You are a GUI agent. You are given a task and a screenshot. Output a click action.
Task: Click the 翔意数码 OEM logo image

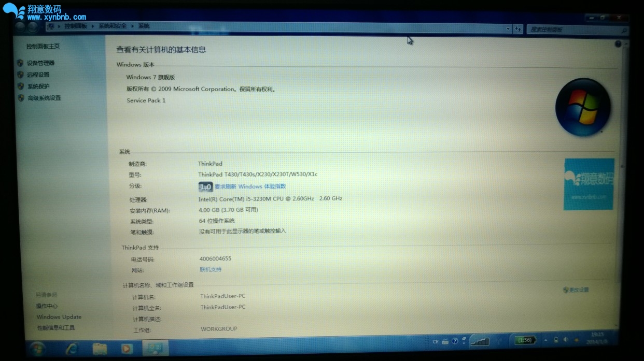coord(589,184)
